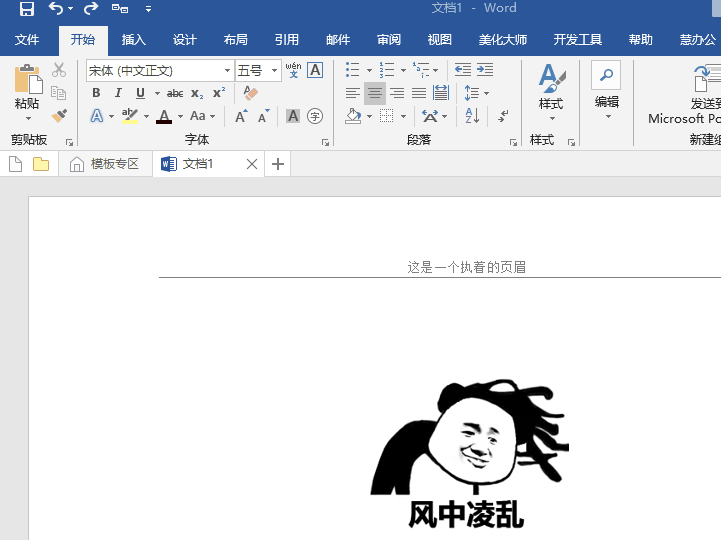Toggle bold formatting

pos(96,93)
